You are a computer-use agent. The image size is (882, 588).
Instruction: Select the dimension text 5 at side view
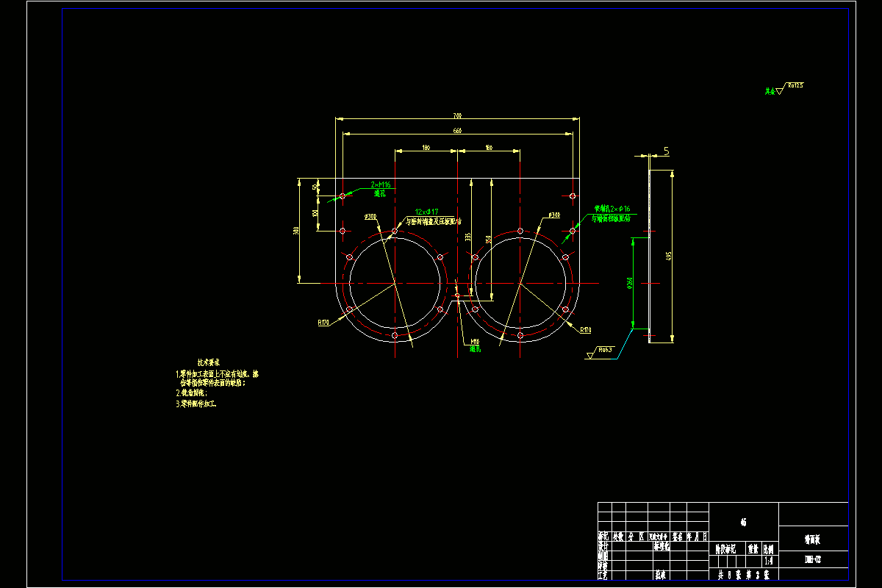(666, 151)
